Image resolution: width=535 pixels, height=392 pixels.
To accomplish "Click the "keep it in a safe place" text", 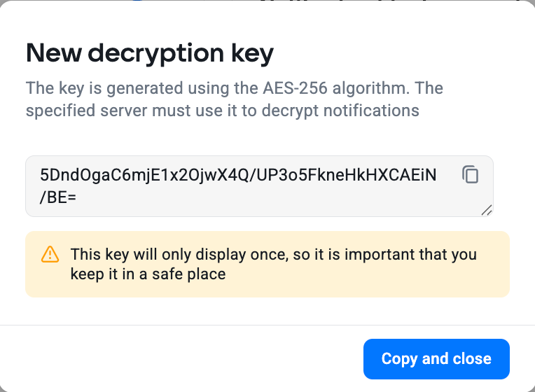I will pyautogui.click(x=148, y=274).
